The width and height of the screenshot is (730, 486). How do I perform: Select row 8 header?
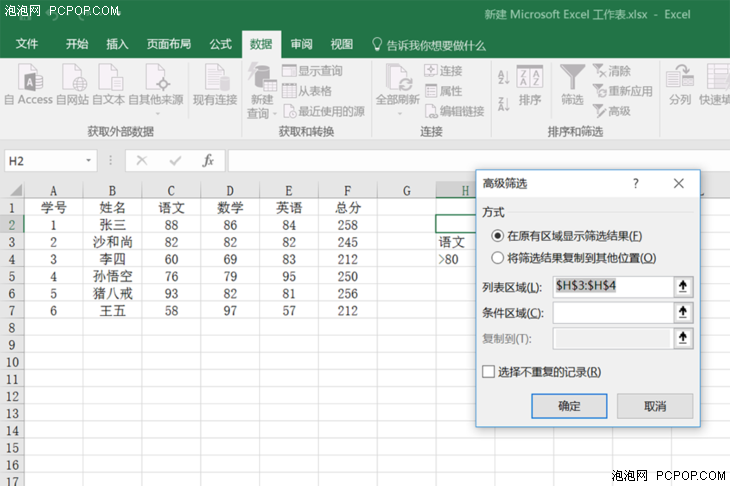coord(12,328)
